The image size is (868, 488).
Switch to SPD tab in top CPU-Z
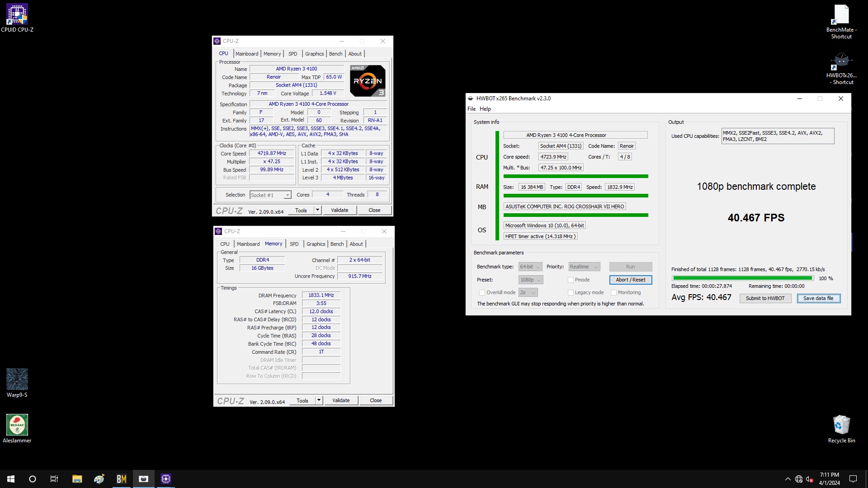[293, 54]
